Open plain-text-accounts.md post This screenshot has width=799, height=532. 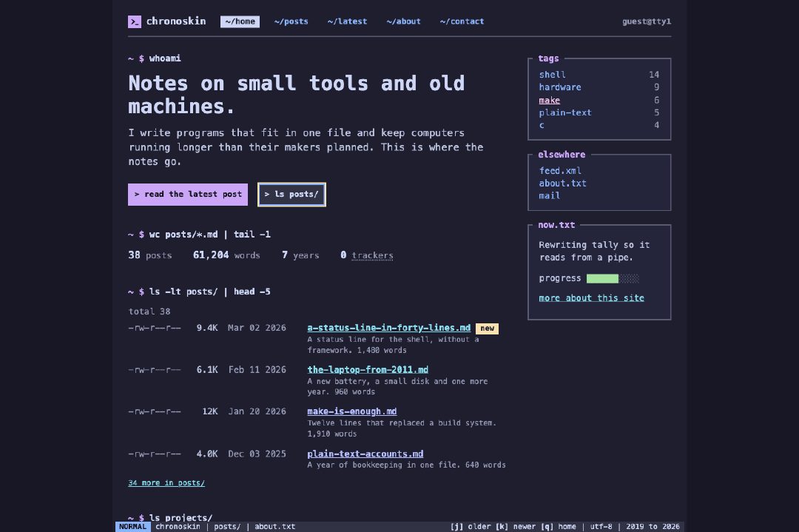click(x=365, y=454)
